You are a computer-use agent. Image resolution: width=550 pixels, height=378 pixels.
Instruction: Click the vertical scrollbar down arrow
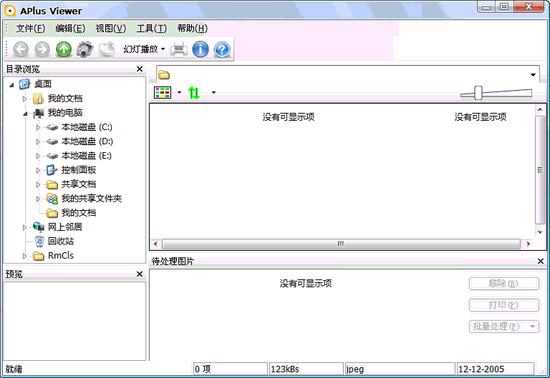pos(540,232)
